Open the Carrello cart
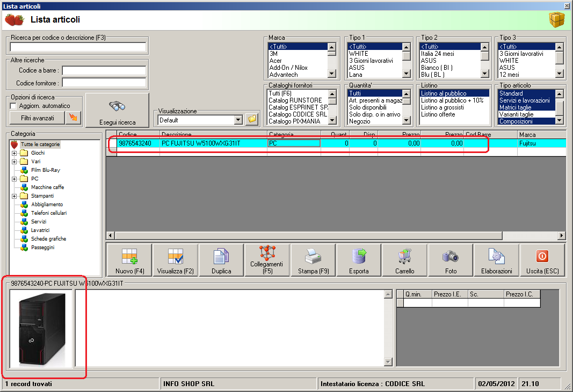Image resolution: width=573 pixels, height=392 pixels. [x=405, y=260]
